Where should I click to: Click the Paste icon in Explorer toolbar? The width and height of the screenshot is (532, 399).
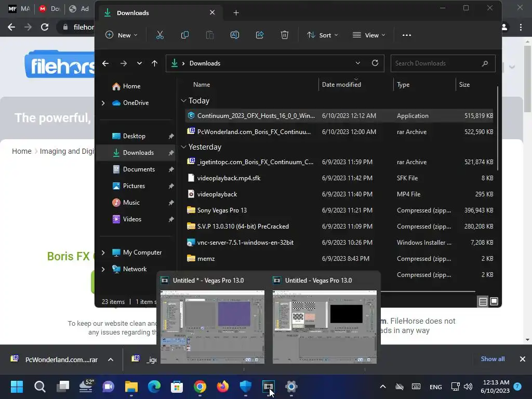pyautogui.click(x=210, y=35)
